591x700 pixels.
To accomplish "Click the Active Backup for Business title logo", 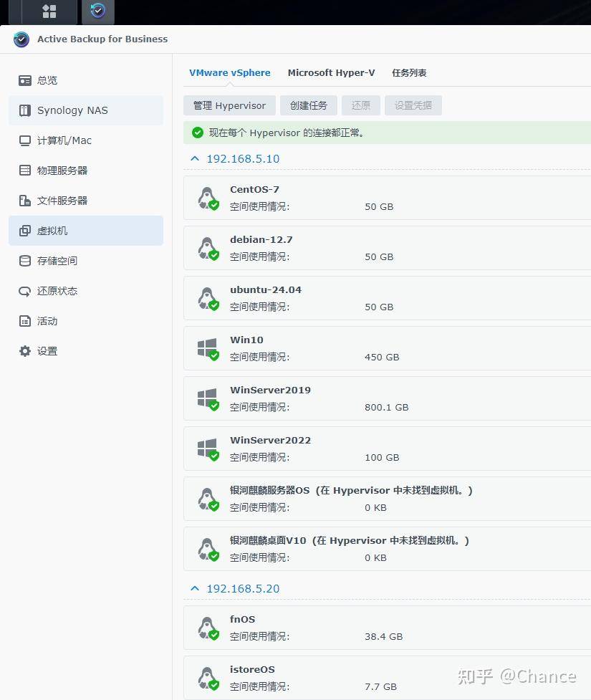I will click(21, 39).
